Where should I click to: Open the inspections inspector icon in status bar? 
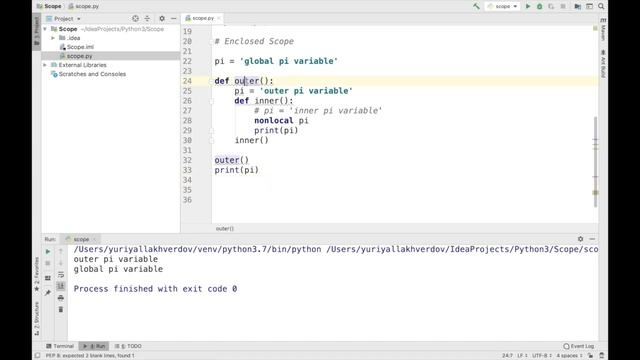(602, 356)
